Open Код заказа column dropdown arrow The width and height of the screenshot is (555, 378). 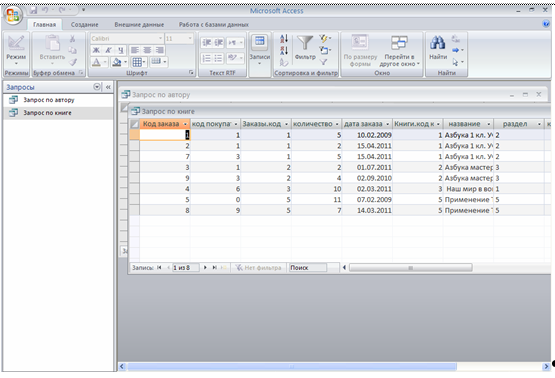click(185, 124)
